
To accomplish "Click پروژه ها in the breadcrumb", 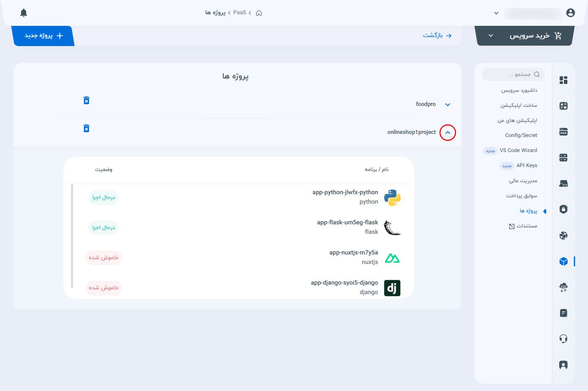I will point(215,13).
